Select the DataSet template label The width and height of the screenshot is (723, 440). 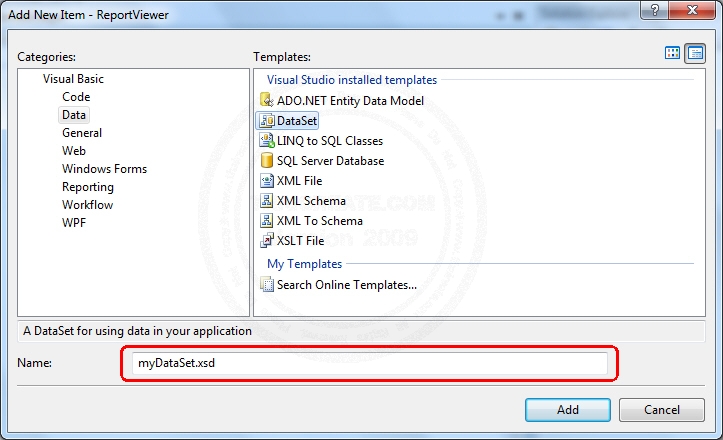pyautogui.click(x=297, y=121)
